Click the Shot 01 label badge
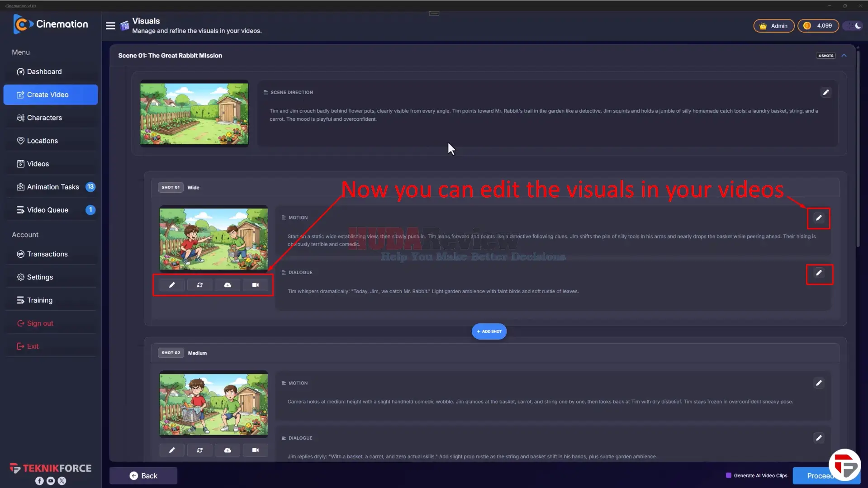Image resolution: width=868 pixels, height=488 pixels. tap(171, 187)
